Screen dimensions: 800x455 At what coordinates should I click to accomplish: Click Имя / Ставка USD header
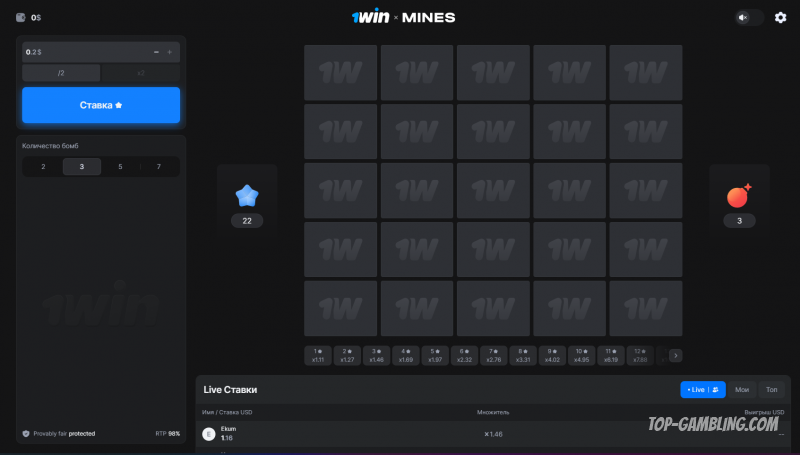227,412
